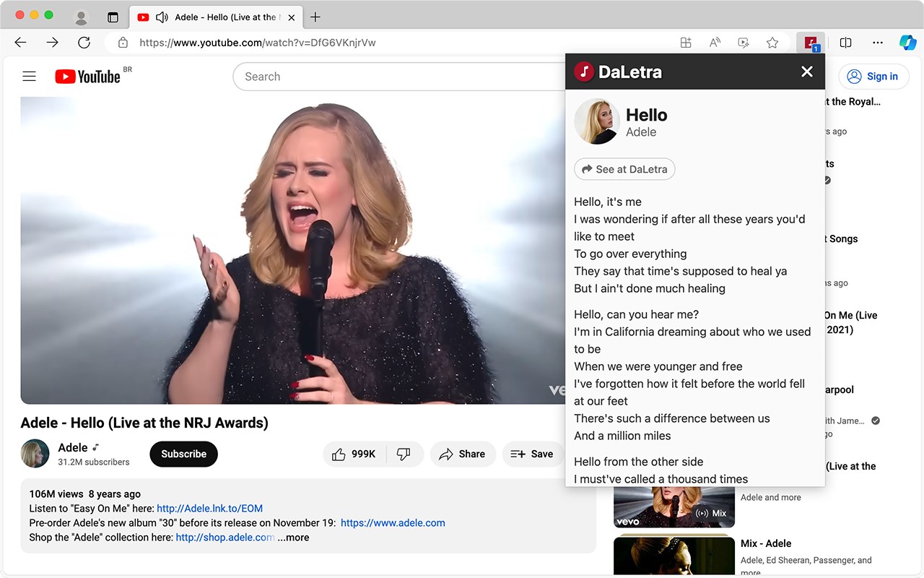Add page to favorites star icon
This screenshot has width=924, height=578.
[x=772, y=43]
